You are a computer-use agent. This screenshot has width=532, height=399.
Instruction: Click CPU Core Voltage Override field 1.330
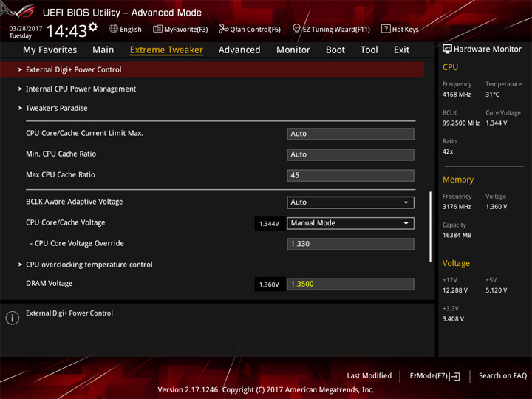coord(350,244)
